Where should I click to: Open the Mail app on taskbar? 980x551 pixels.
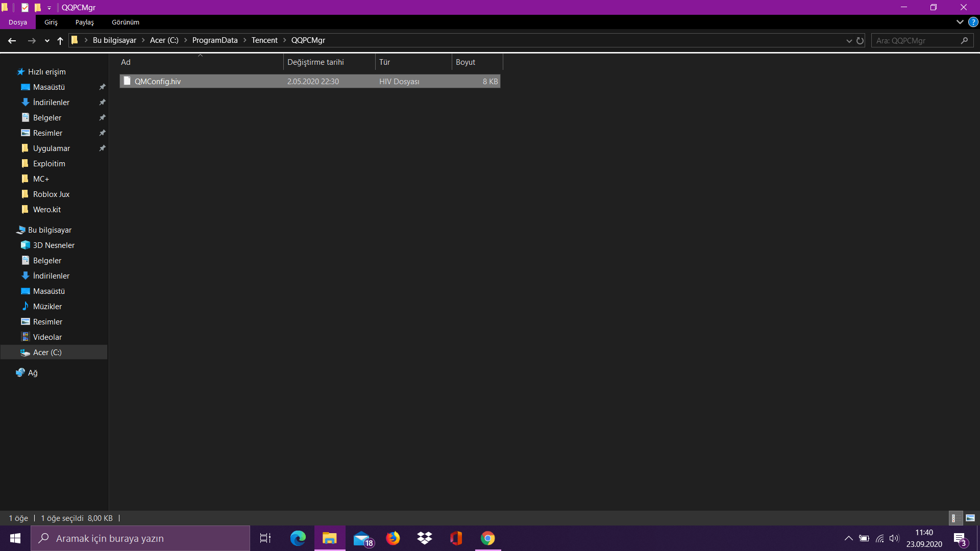[x=362, y=538]
